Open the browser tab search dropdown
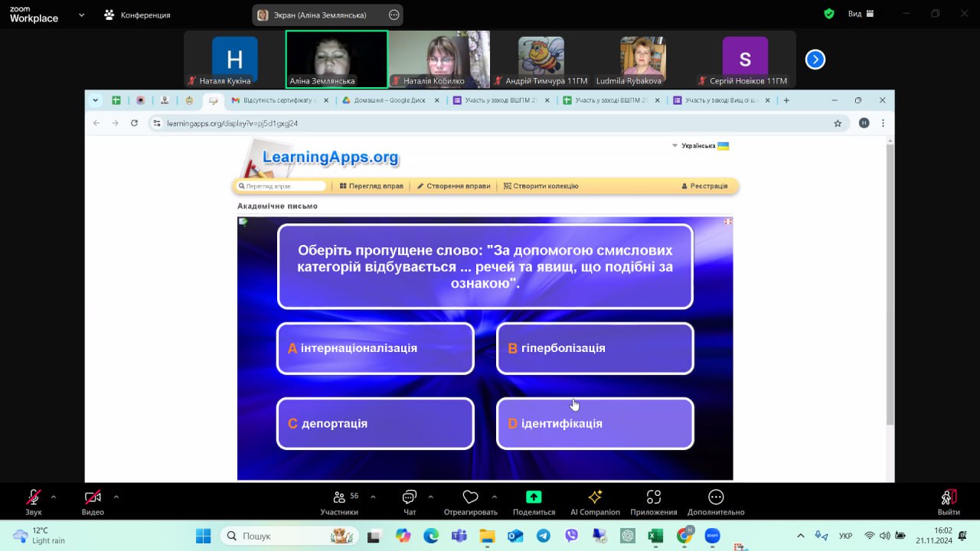The height and width of the screenshot is (551, 980). 96,100
